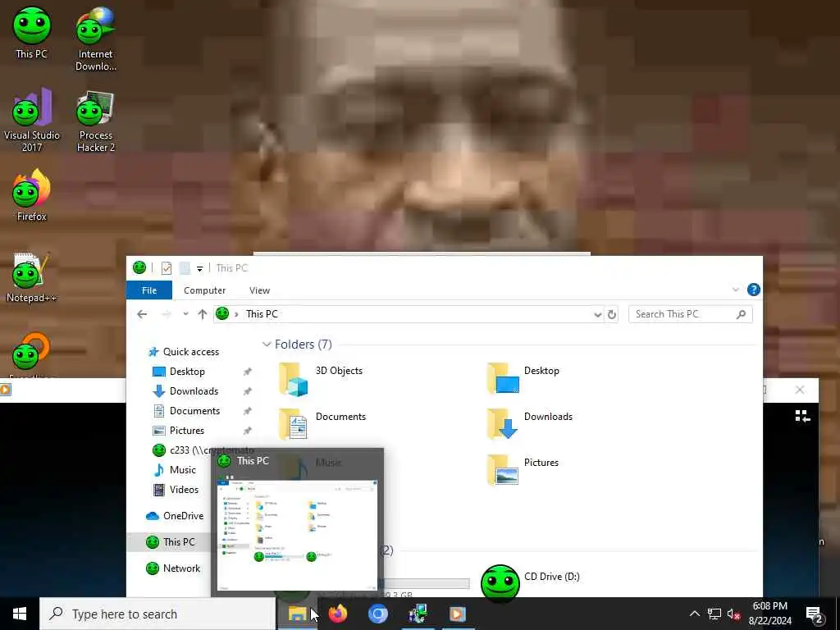This screenshot has height=630, width=840.
Task: Select Network in the navigation pane
Action: [x=172, y=568]
